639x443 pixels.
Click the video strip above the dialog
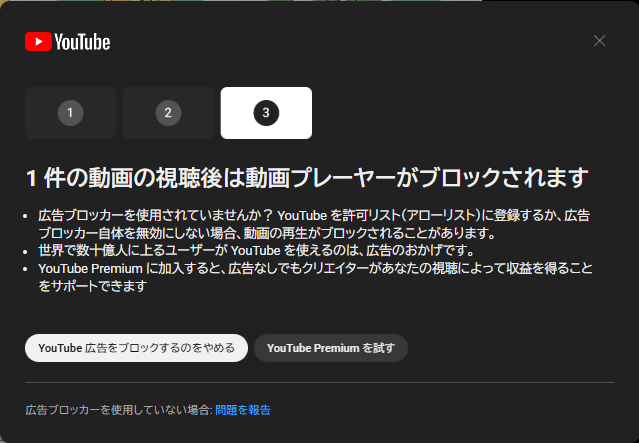click(x=319, y=4)
